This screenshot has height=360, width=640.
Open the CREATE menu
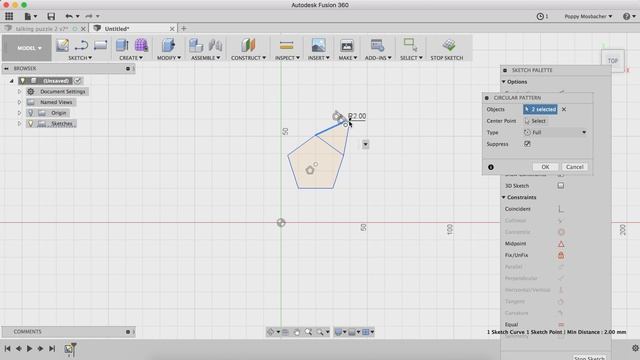[x=131, y=58]
